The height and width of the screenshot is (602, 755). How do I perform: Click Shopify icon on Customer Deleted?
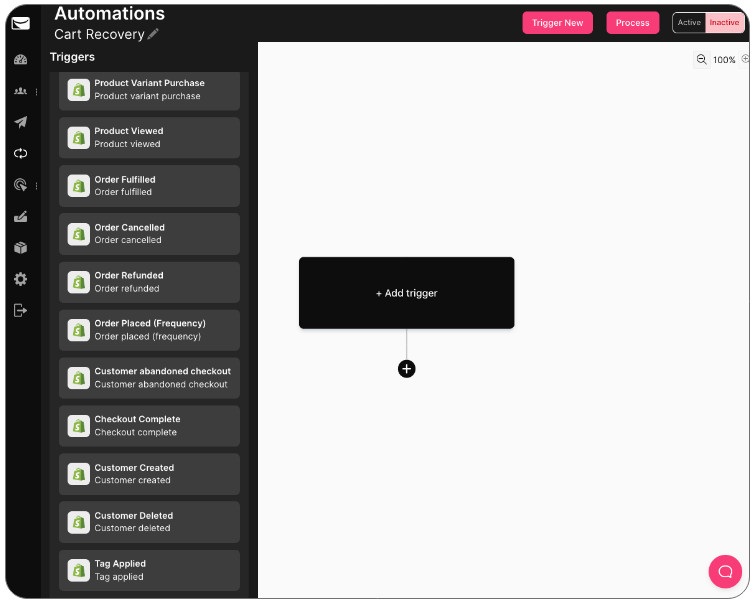(x=79, y=522)
